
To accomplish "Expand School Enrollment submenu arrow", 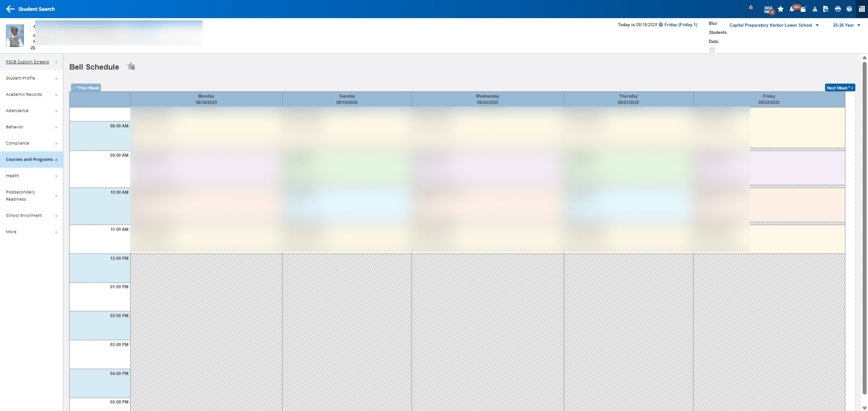I will 57,216.
